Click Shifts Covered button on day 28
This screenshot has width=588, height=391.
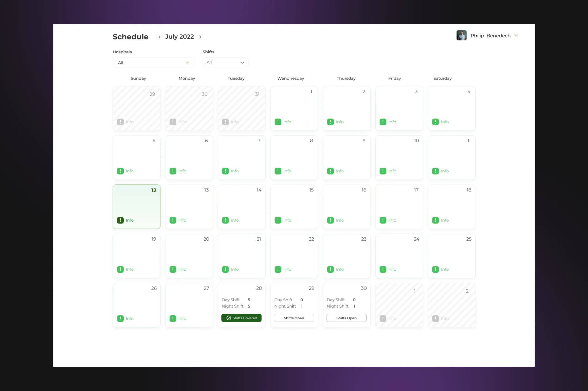[241, 318]
